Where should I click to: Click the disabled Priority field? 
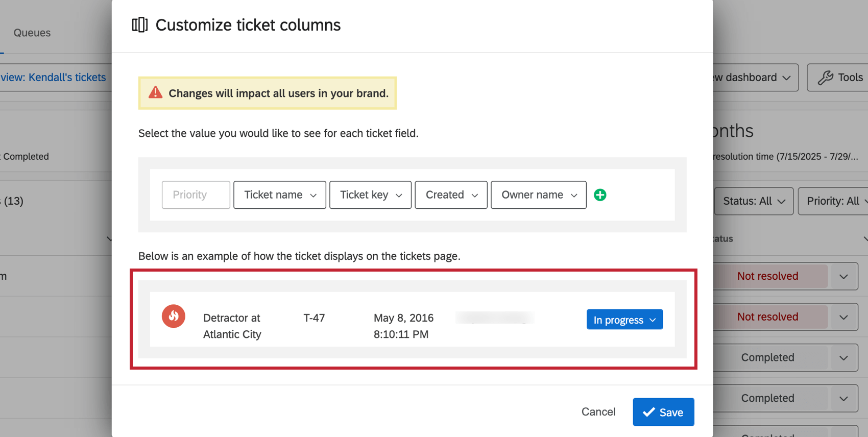click(196, 195)
